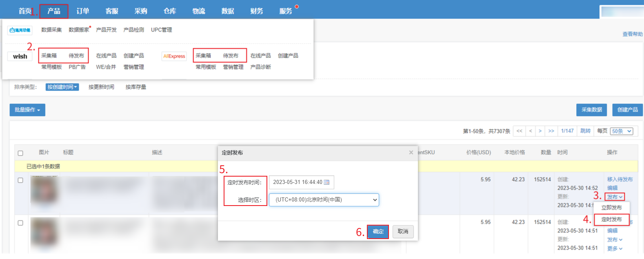Open the 选择时区 timezone combo box

tap(324, 200)
